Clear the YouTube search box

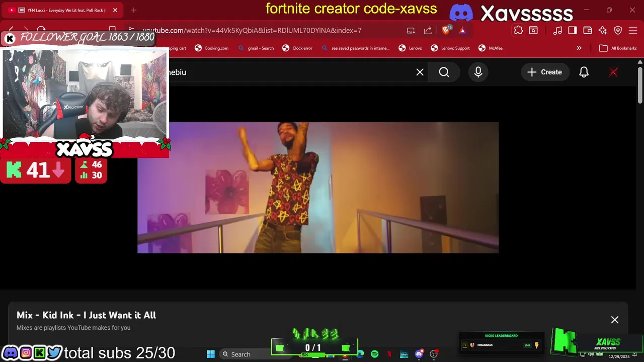(420, 72)
